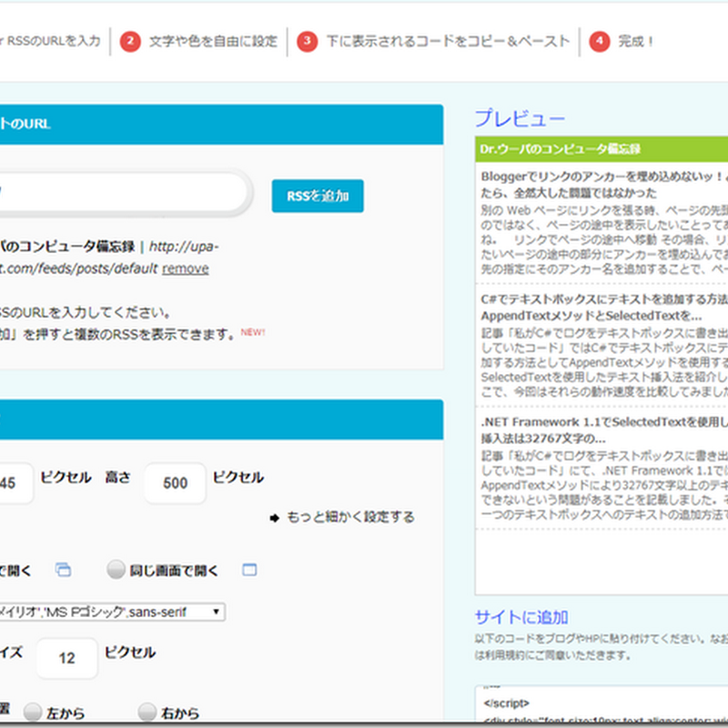Click the red NEW! badge
728x728 pixels.
tap(252, 331)
